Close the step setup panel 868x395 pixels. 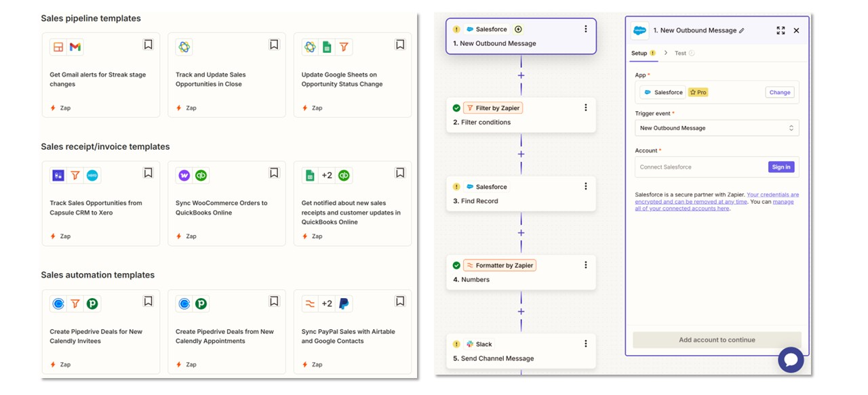(797, 30)
